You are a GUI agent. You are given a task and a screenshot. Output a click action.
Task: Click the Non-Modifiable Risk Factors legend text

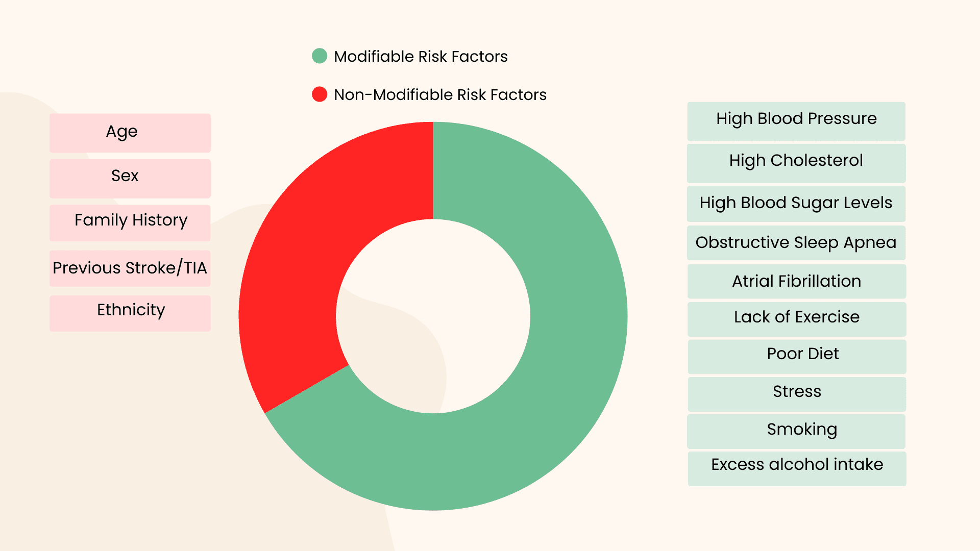[440, 95]
